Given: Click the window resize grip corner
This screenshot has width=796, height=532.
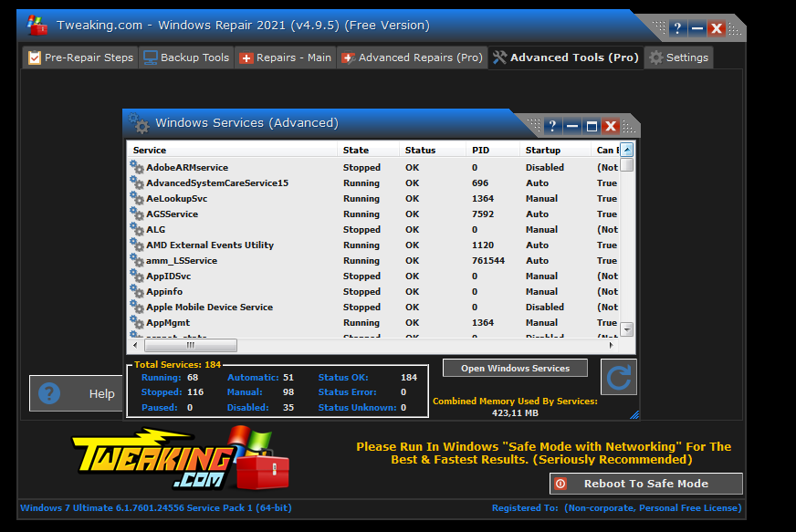Looking at the screenshot, I should (x=634, y=414).
